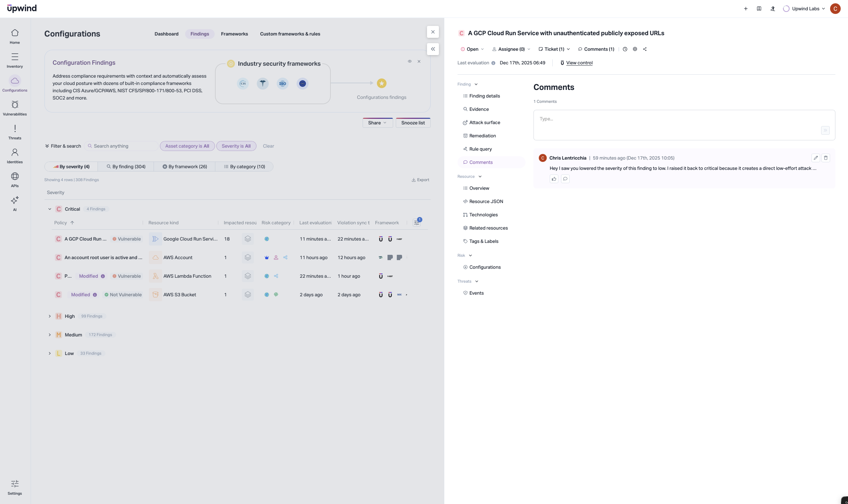Open the Open status dropdown
Viewport: 848px width, 504px height.
pos(472,49)
